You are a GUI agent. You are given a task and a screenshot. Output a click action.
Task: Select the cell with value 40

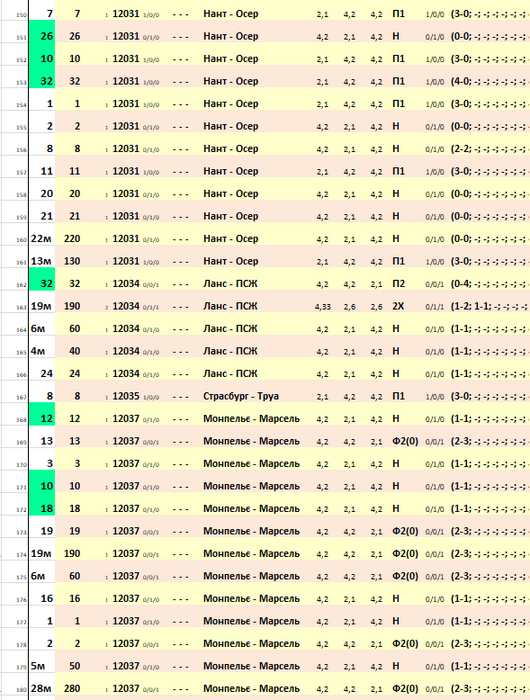(75, 351)
